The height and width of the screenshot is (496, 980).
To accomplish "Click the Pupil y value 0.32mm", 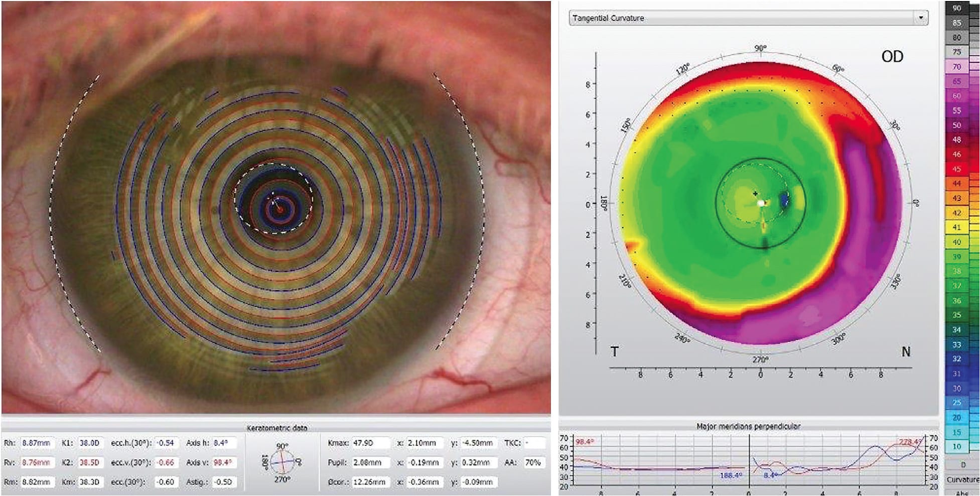I will pyautogui.click(x=478, y=462).
